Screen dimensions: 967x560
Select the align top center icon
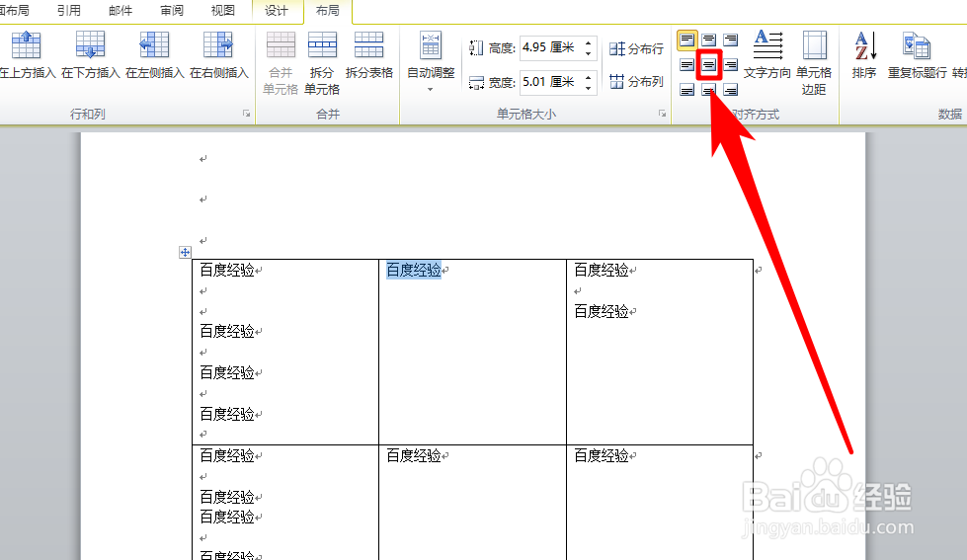pyautogui.click(x=709, y=40)
